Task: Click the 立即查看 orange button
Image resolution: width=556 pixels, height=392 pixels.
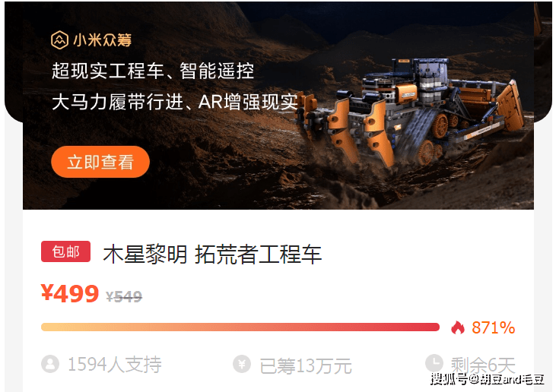Action: pyautogui.click(x=100, y=162)
